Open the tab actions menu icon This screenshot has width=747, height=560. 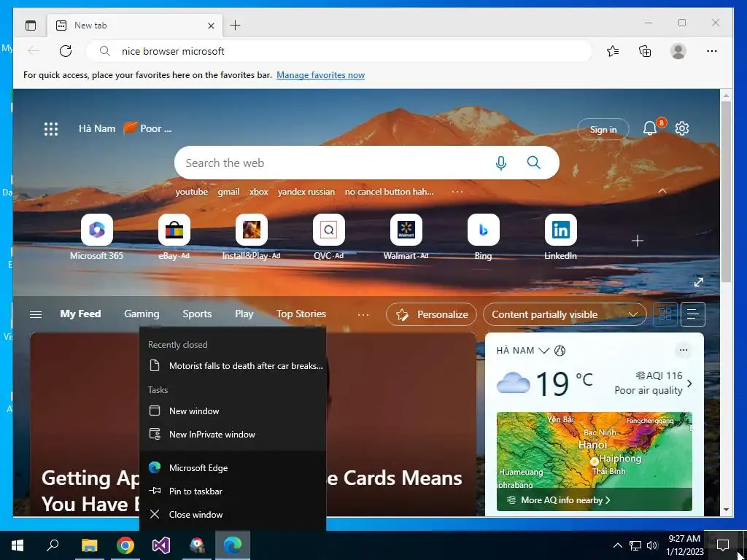click(31, 26)
